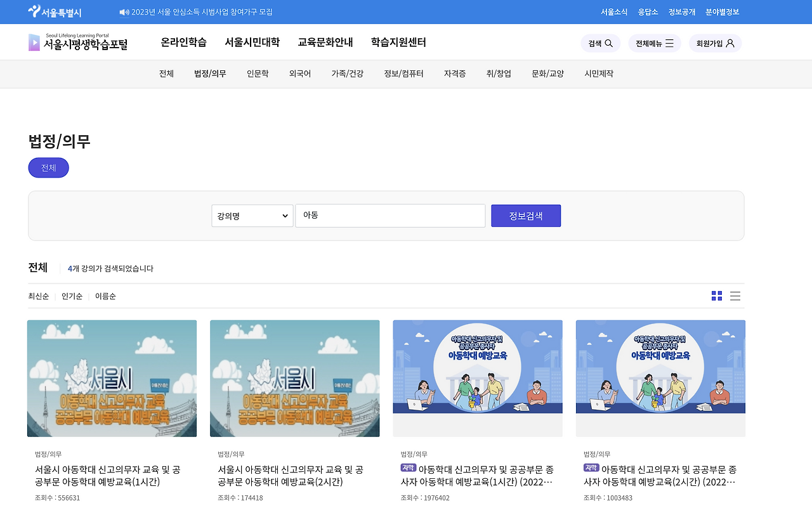The width and height of the screenshot is (812, 522).
Task: Sort courses by 이름순
Action: click(105, 296)
